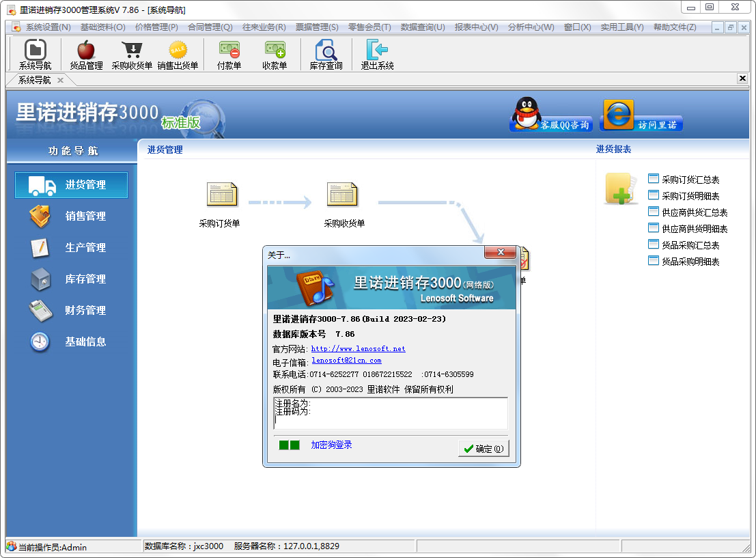The width and height of the screenshot is (756, 558).
Task: Close the tab panel using black X button
Action: pos(742,79)
